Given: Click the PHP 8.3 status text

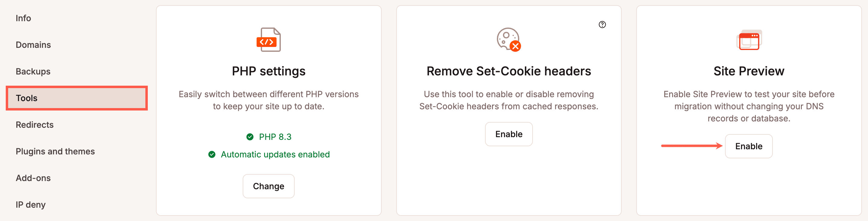Looking at the screenshot, I should click(275, 136).
